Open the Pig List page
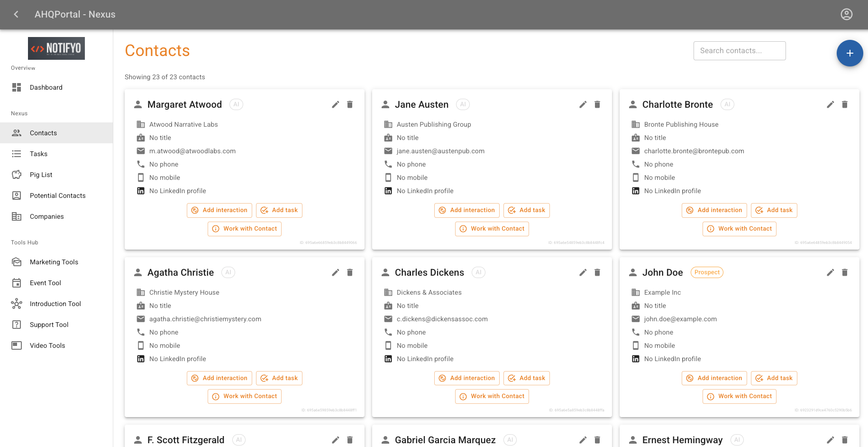Image resolution: width=868 pixels, height=447 pixels. tap(41, 175)
